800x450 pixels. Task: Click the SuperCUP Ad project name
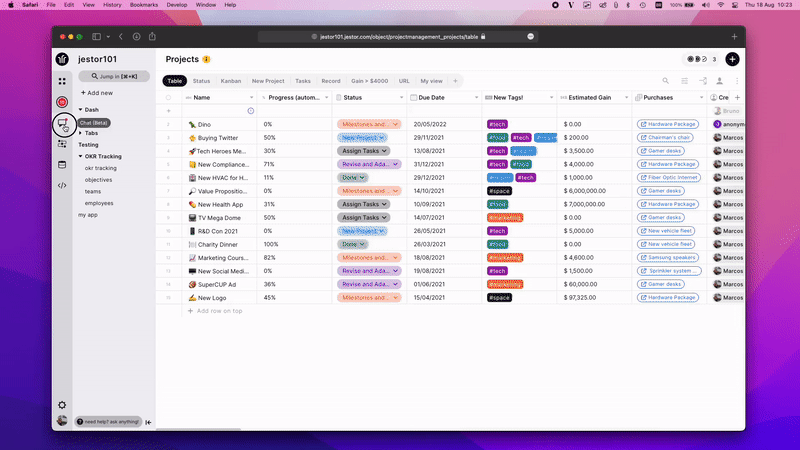point(217,284)
